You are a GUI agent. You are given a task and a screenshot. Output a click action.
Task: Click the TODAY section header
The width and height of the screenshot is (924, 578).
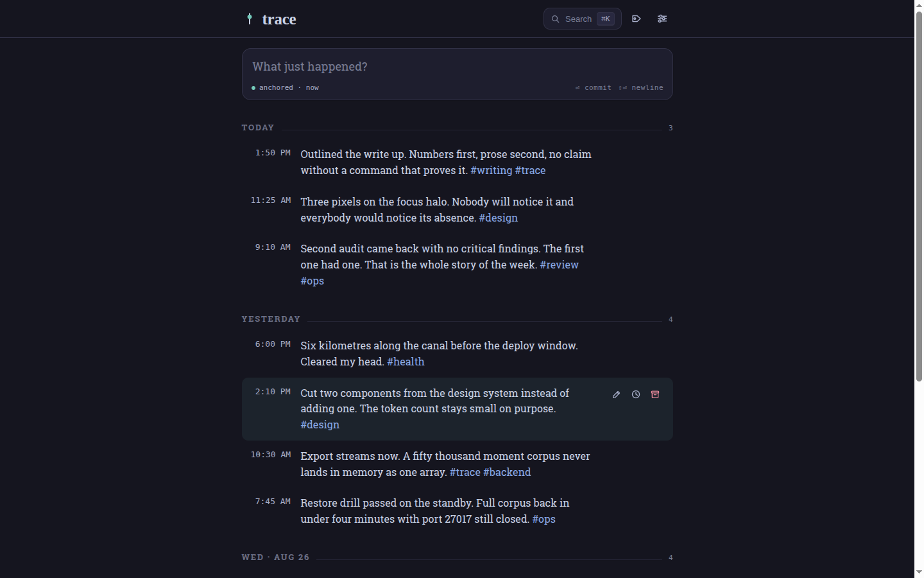coord(258,128)
